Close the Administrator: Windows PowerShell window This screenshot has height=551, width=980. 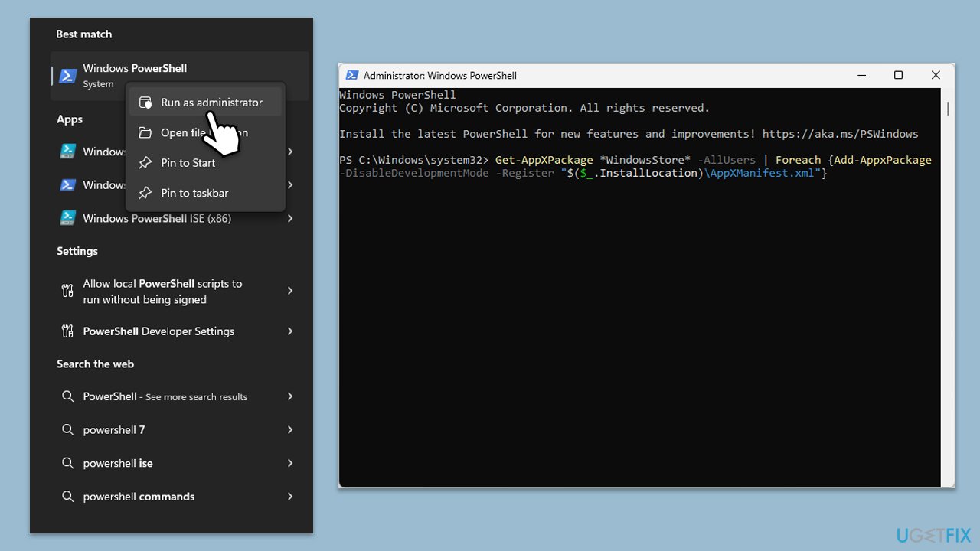click(x=936, y=75)
